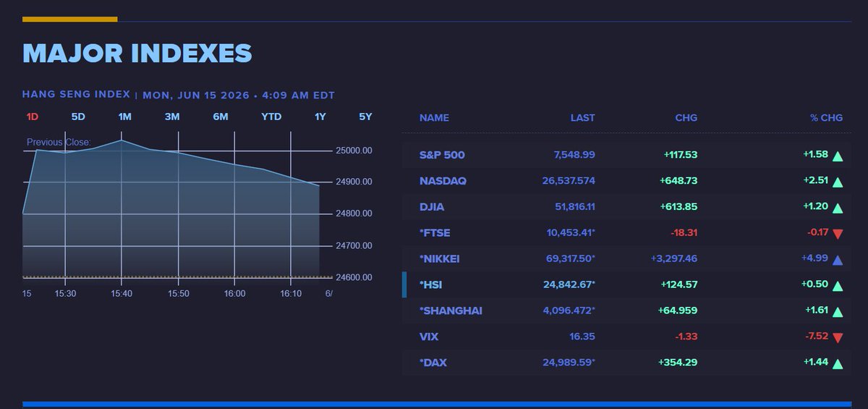Click FTSE last value 10,453.41
Image resolution: width=868 pixels, height=409 pixels.
point(571,233)
